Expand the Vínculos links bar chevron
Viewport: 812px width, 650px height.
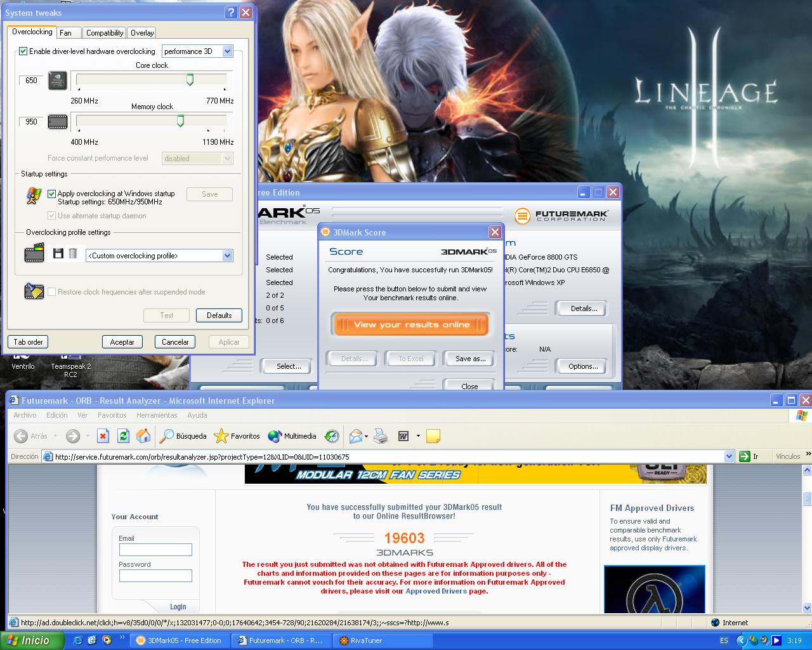pos(808,455)
